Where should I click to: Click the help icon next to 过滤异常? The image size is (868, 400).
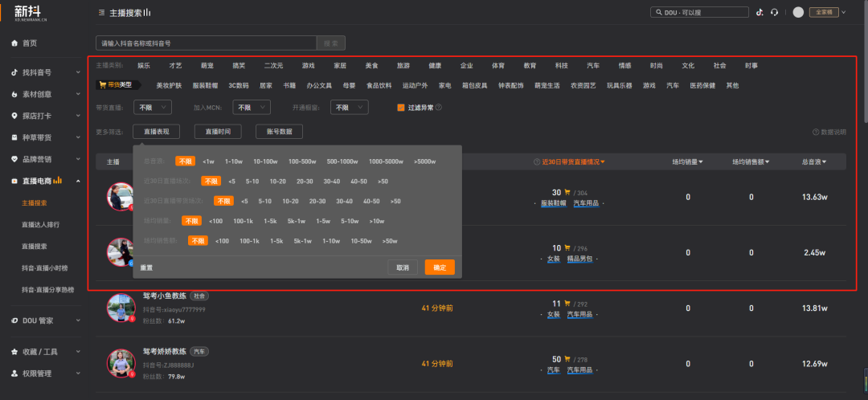point(439,108)
